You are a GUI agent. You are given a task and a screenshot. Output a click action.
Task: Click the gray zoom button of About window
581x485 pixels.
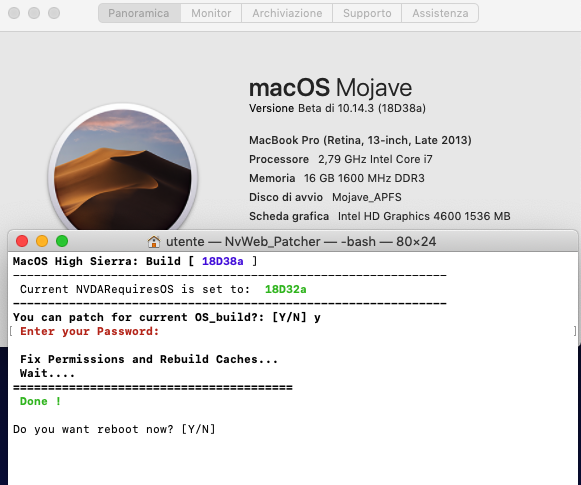(54, 13)
